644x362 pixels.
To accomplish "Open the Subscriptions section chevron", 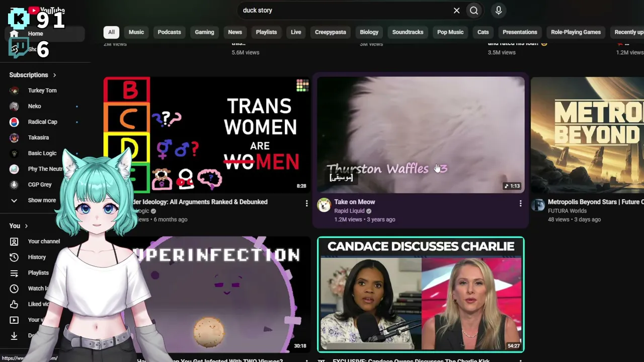I will pos(54,75).
